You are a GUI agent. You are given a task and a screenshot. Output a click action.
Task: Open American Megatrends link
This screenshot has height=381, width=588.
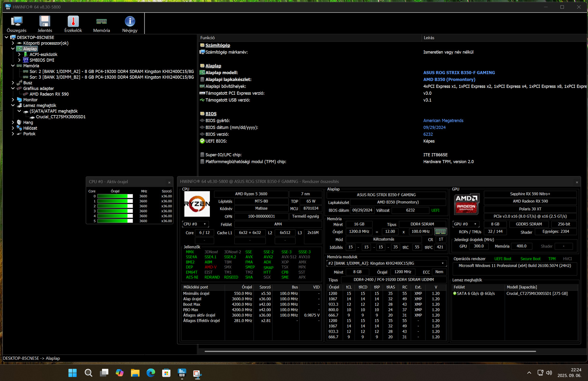pyautogui.click(x=443, y=121)
